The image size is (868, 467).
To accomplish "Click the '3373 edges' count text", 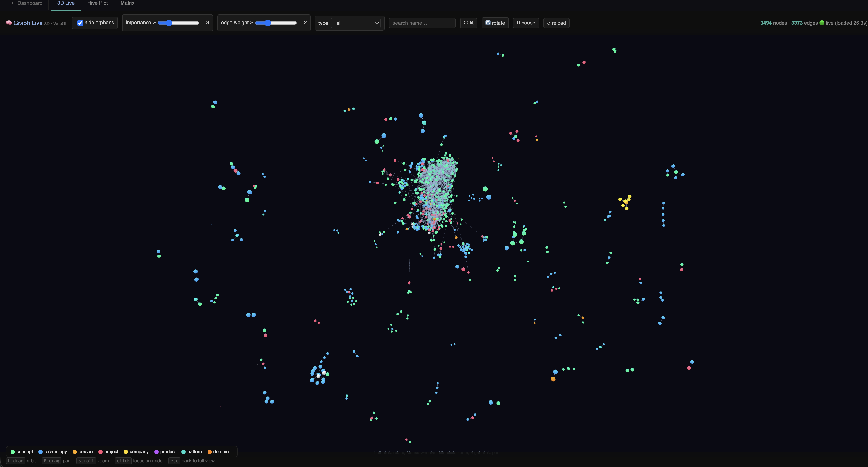I will click(x=804, y=23).
